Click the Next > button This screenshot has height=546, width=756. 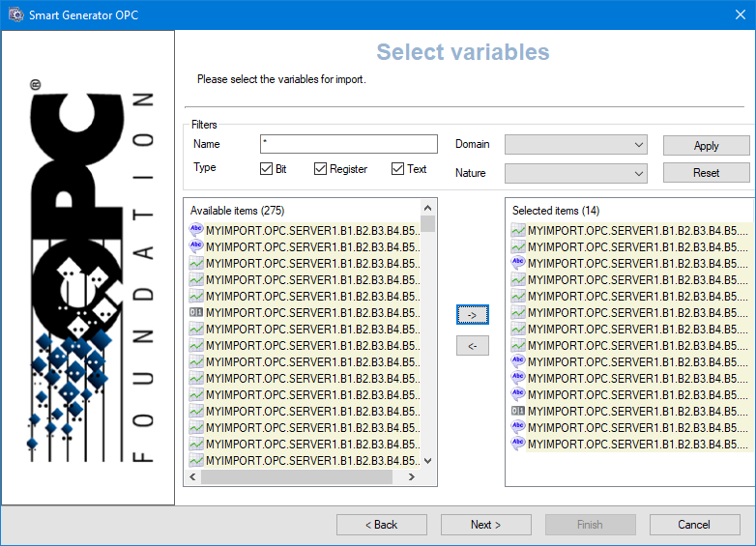coord(485,525)
